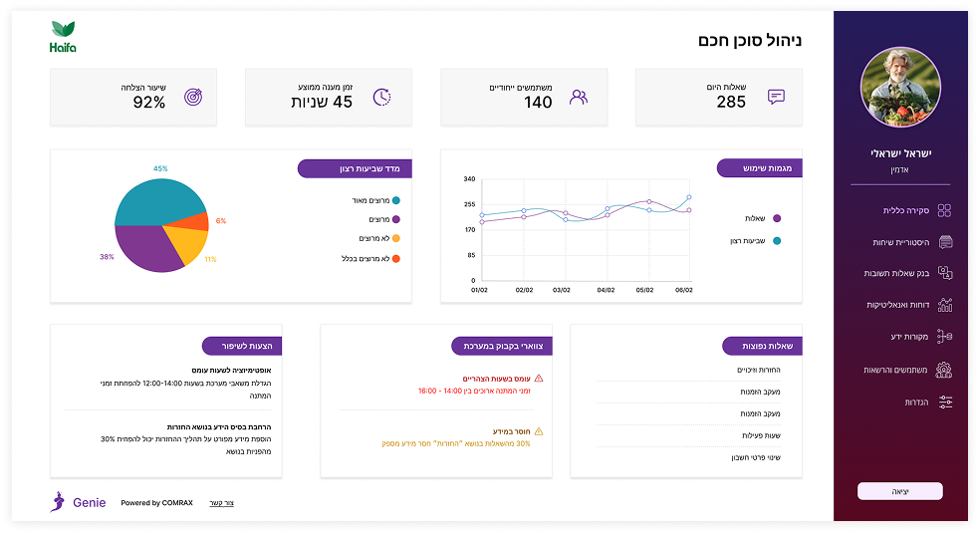Screen dimensions: 980x534
Task: Follow the צור קשר contact link
Action: (x=221, y=503)
